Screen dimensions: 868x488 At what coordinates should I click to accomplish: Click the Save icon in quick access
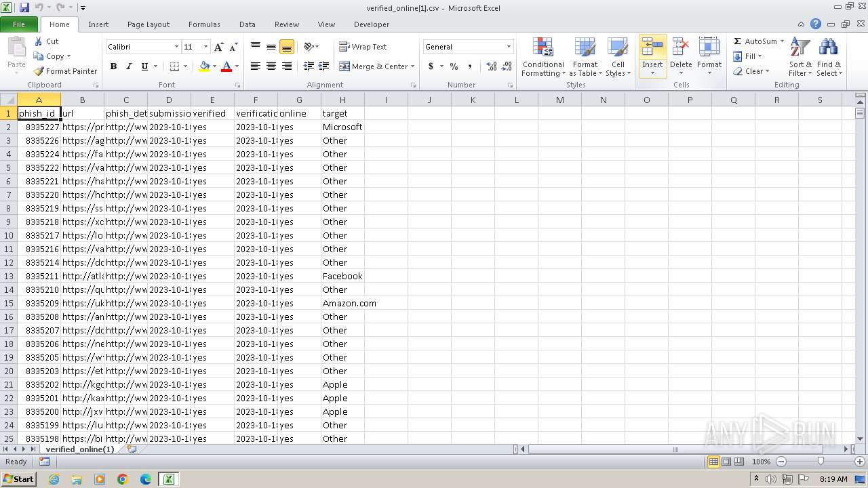24,7
